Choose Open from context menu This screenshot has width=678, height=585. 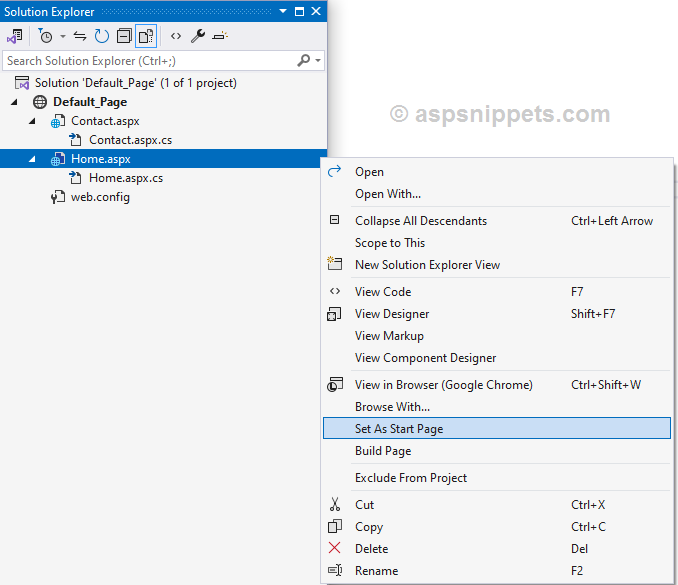[497, 172]
